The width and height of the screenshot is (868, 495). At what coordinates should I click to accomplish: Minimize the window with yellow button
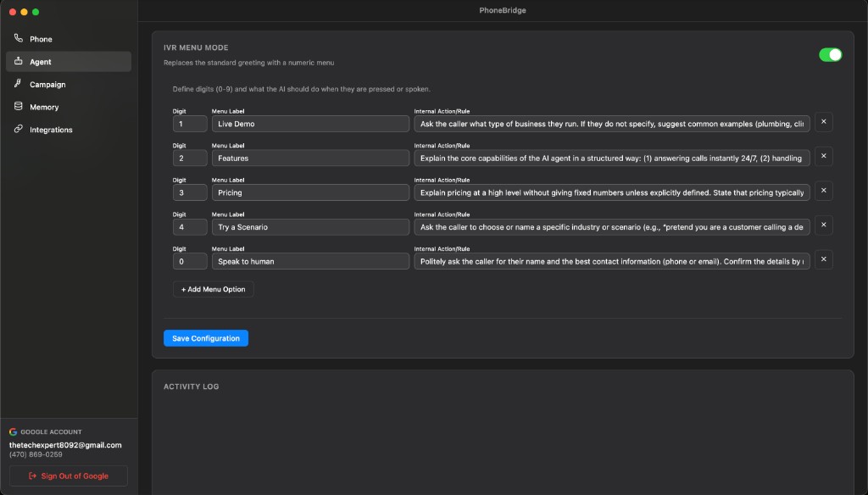(24, 12)
